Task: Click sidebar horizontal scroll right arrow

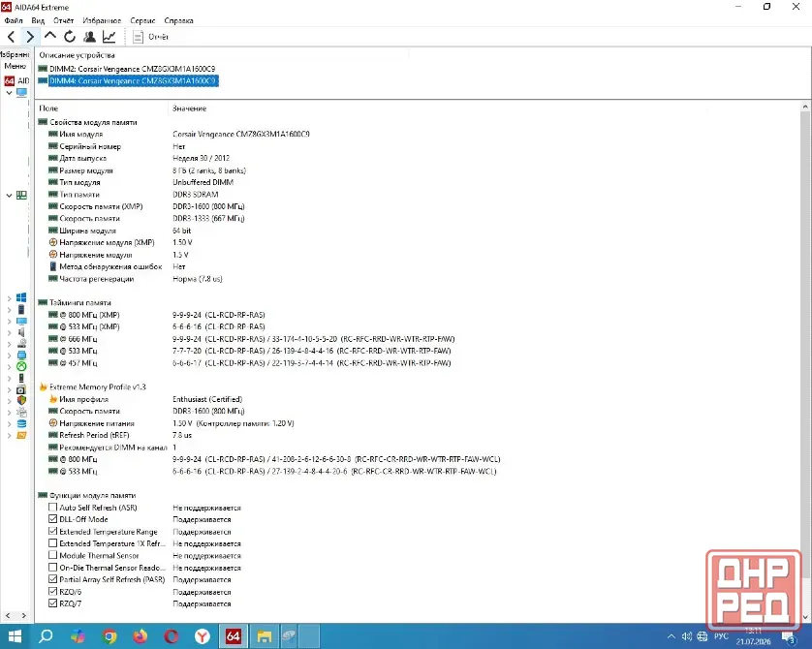Action: (24, 615)
